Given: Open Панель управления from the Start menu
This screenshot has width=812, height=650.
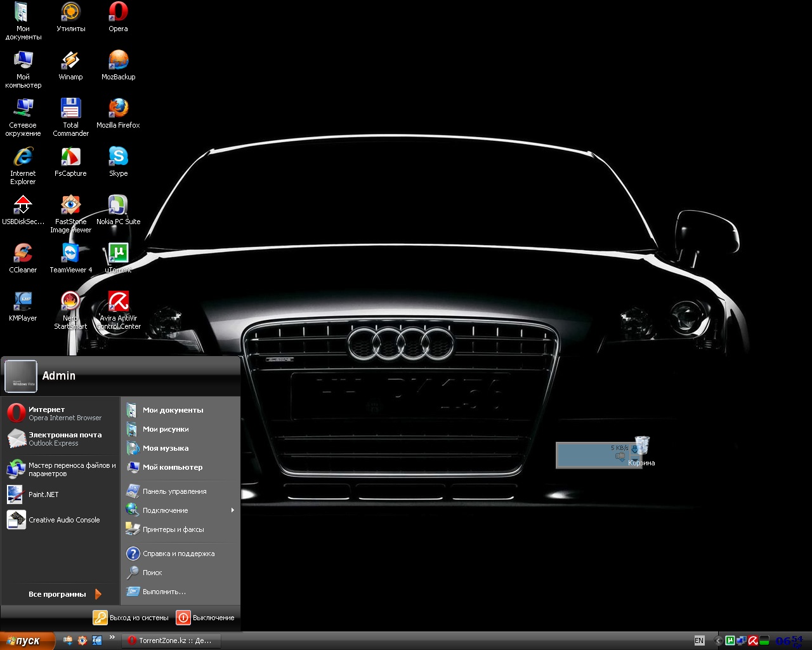Looking at the screenshot, I should click(181, 491).
